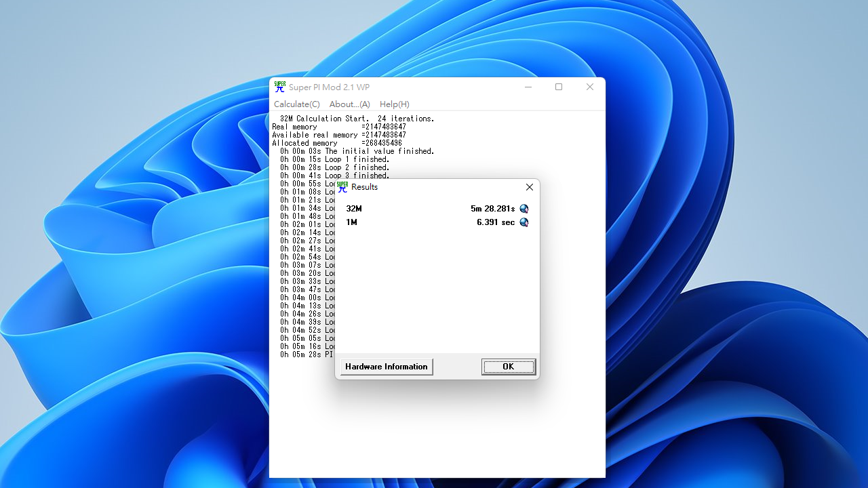Click the Super PI Mod 2.1 WP title text
The width and height of the screenshot is (868, 488).
(x=330, y=87)
